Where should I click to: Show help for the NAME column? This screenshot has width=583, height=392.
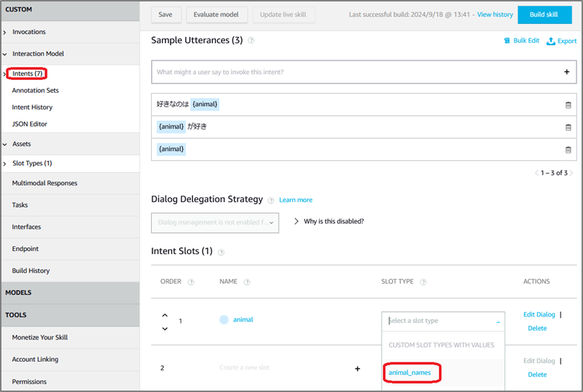point(246,282)
